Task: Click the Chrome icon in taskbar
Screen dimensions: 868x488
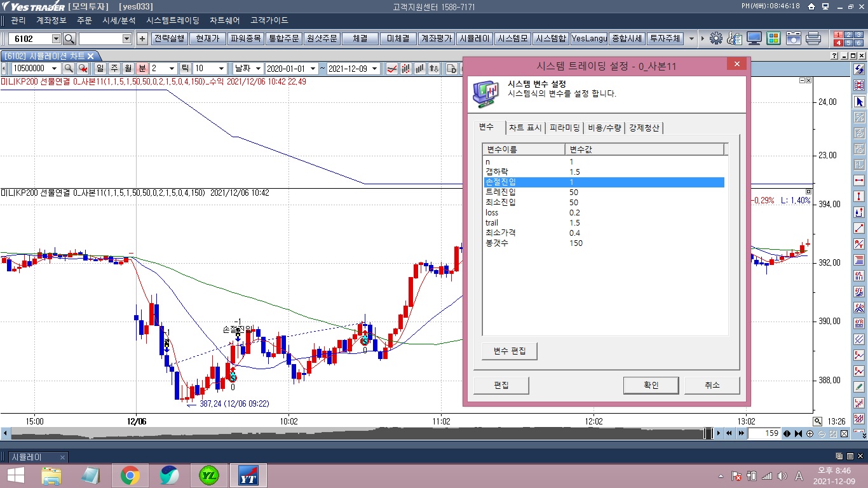Action: click(130, 475)
